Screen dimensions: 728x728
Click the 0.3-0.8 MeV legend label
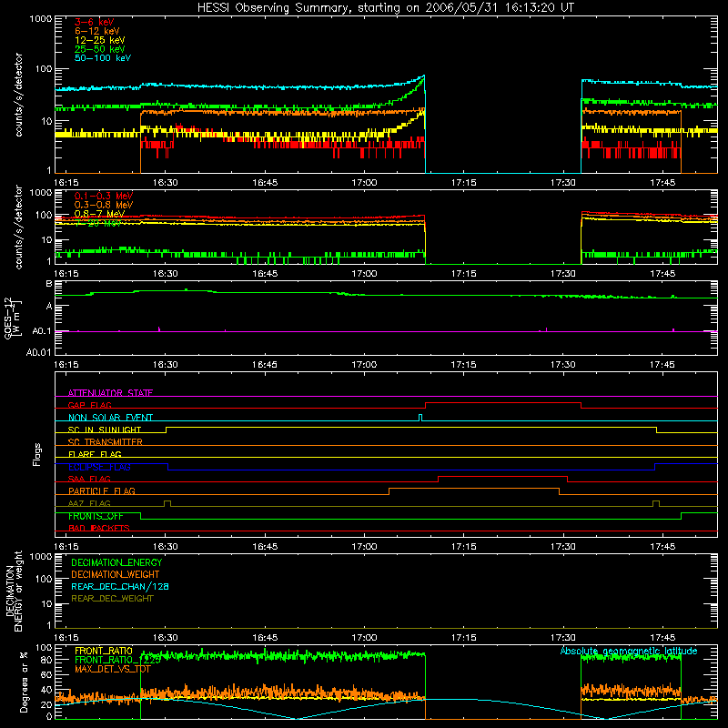click(x=104, y=205)
